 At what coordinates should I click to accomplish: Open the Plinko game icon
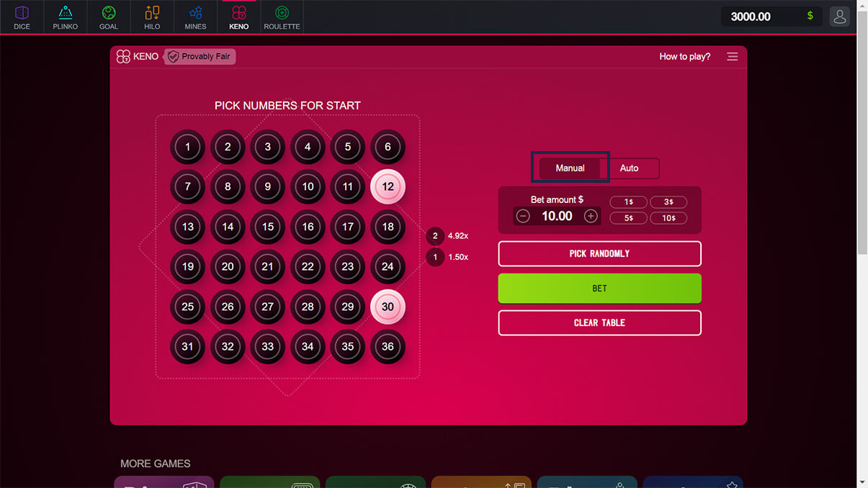pyautogui.click(x=65, y=17)
